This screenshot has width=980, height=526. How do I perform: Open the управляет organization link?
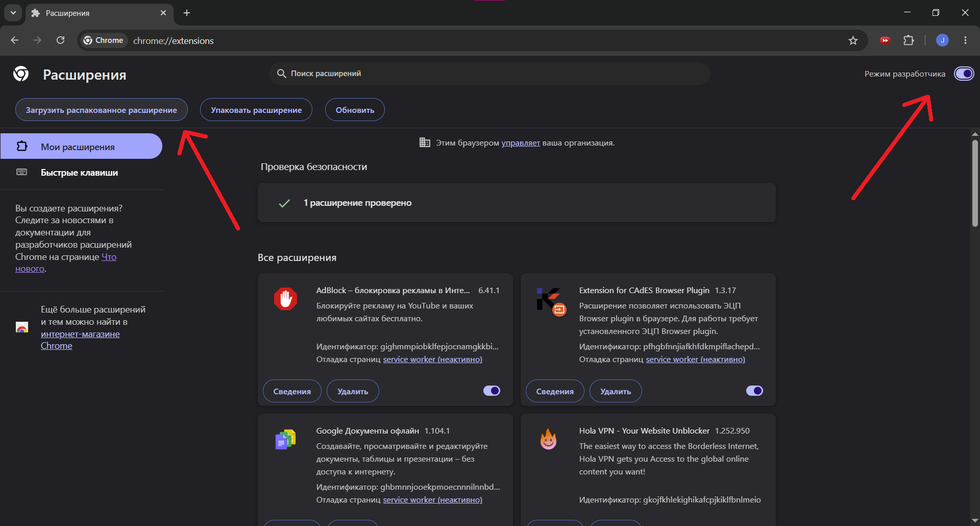(x=521, y=143)
